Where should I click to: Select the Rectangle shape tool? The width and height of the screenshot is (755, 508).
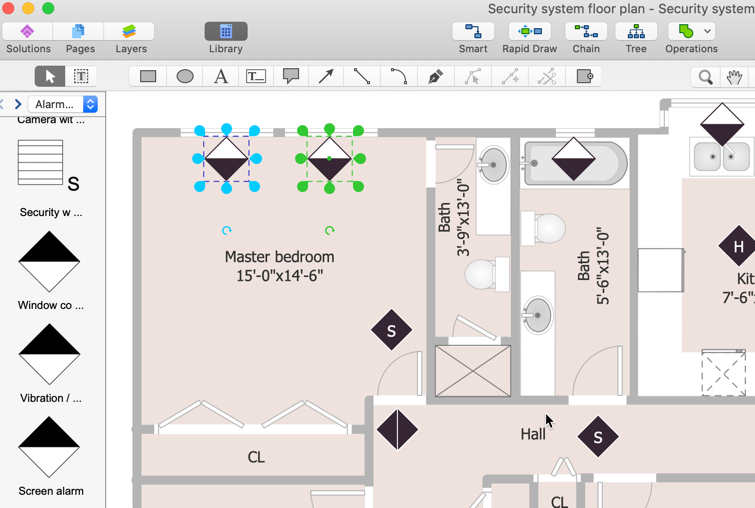tap(148, 76)
